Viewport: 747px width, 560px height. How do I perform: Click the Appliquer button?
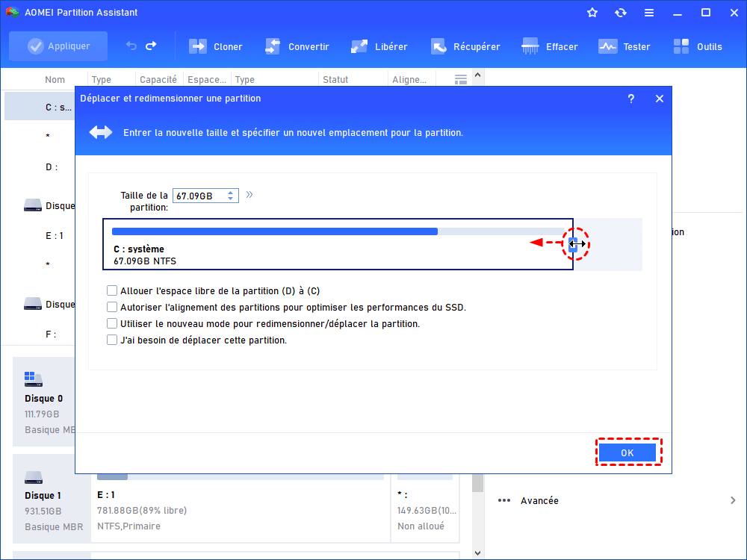pos(58,46)
